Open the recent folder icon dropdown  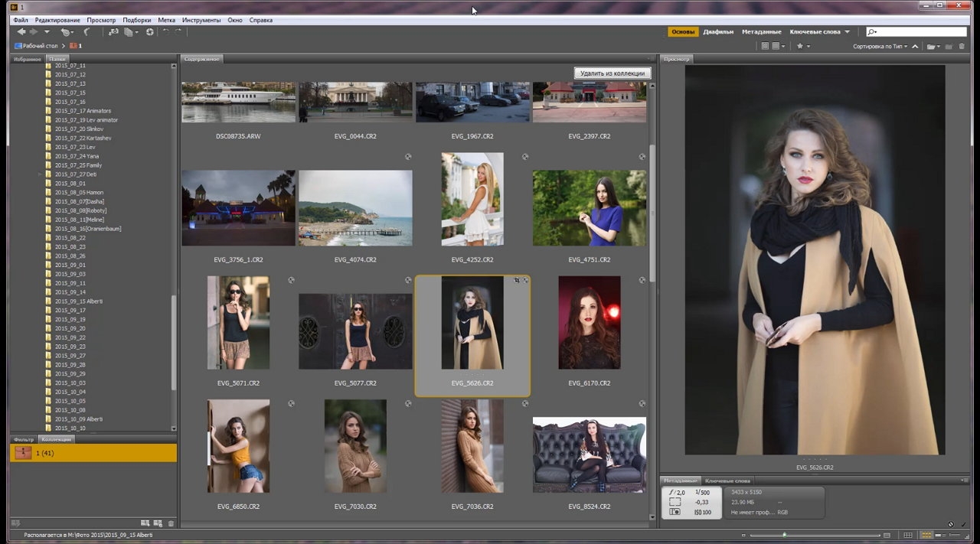933,47
